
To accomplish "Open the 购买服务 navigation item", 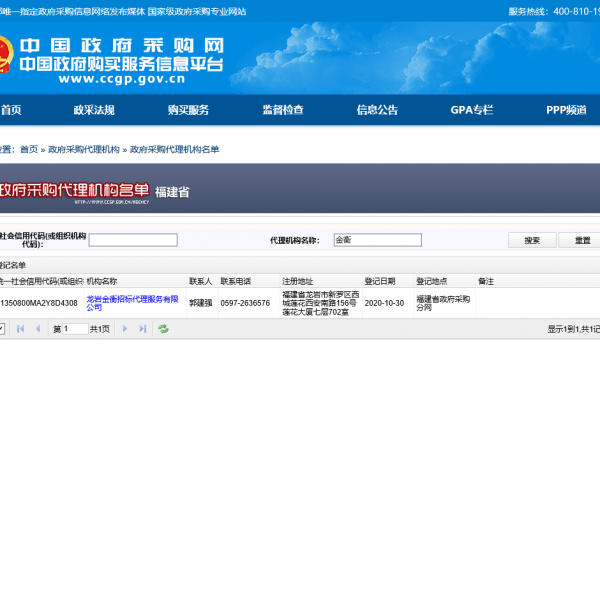I will tap(188, 110).
